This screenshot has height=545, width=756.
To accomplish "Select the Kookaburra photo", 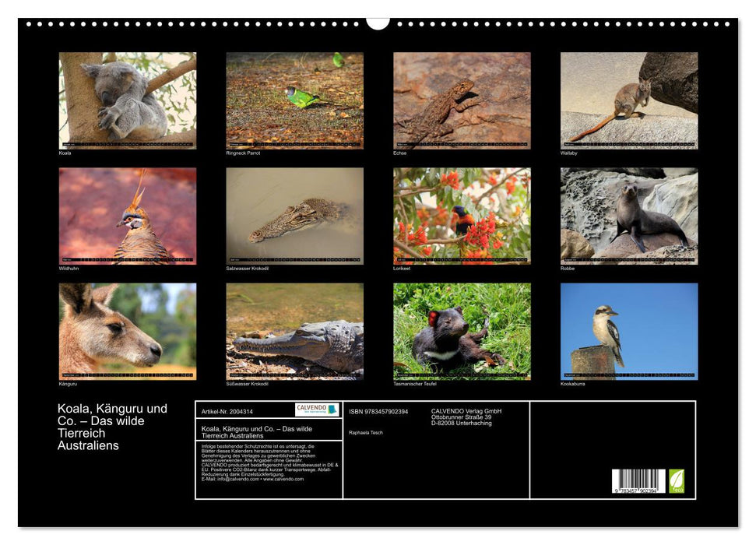I will coord(629,331).
